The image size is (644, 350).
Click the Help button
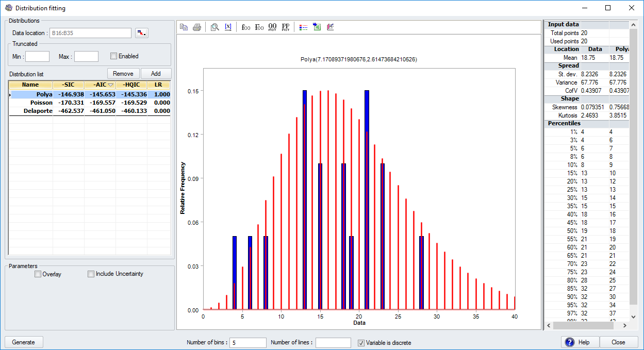click(580, 342)
